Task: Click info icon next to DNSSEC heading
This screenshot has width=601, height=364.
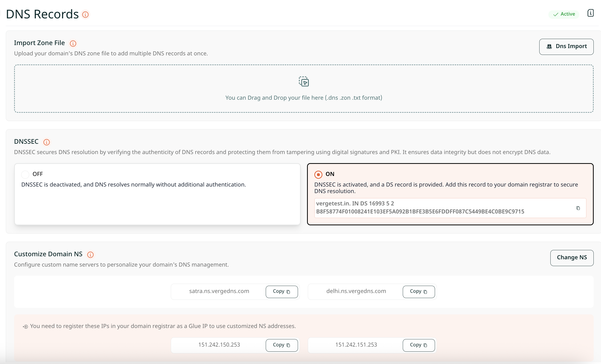Action: (x=47, y=142)
